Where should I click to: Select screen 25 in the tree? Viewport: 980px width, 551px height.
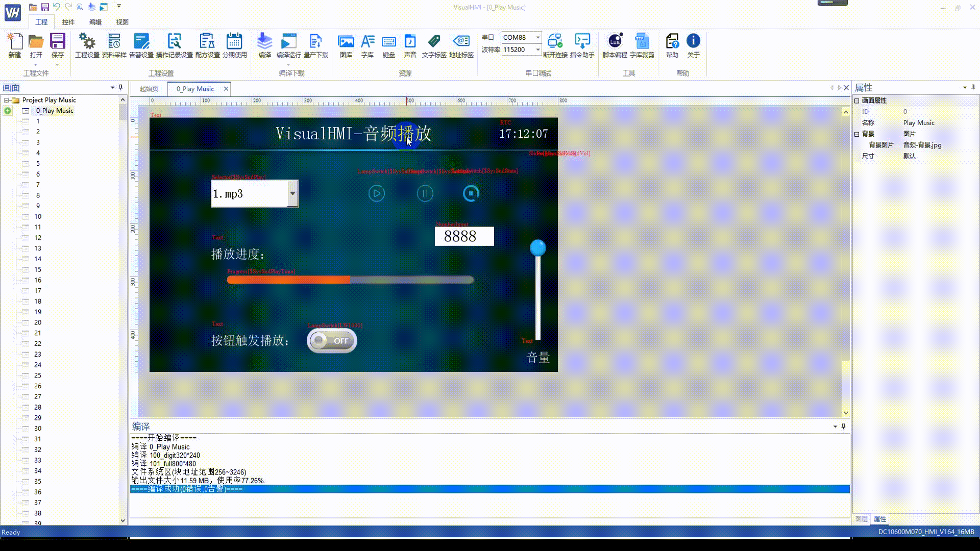point(38,375)
